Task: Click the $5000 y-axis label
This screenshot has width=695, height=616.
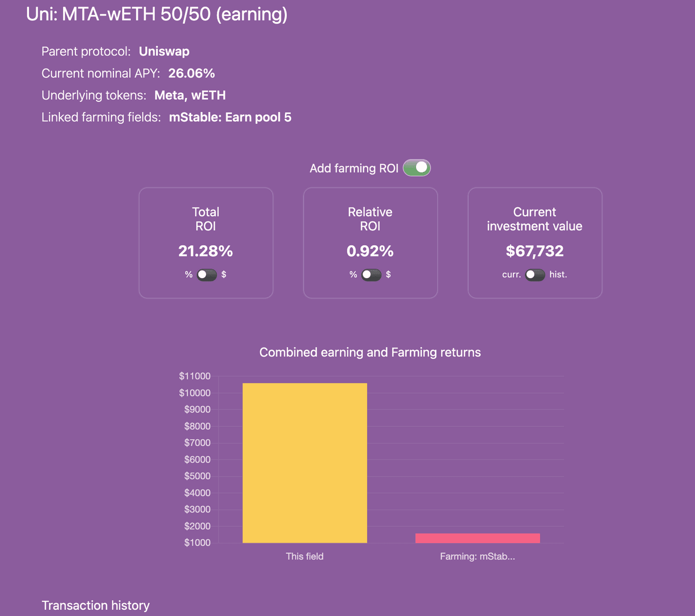Action: click(197, 476)
